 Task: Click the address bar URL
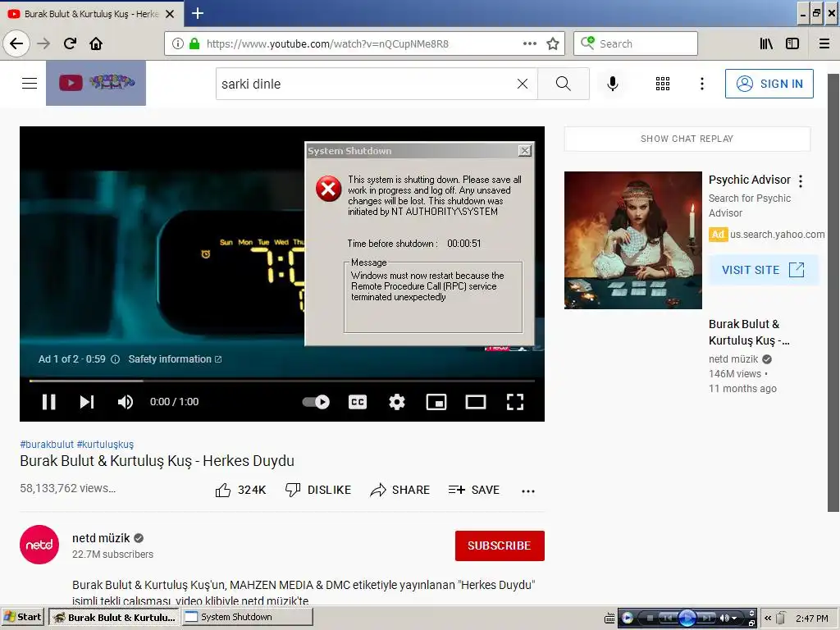tap(327, 44)
